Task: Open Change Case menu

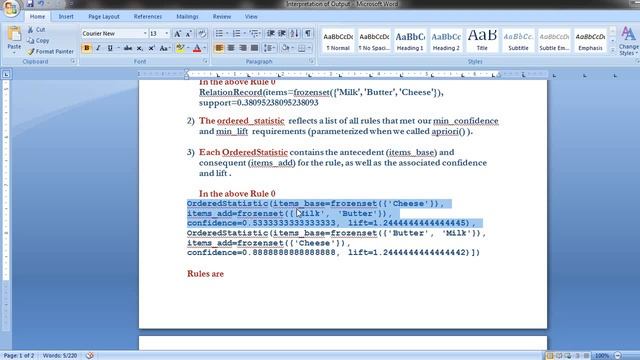Action: [164, 48]
